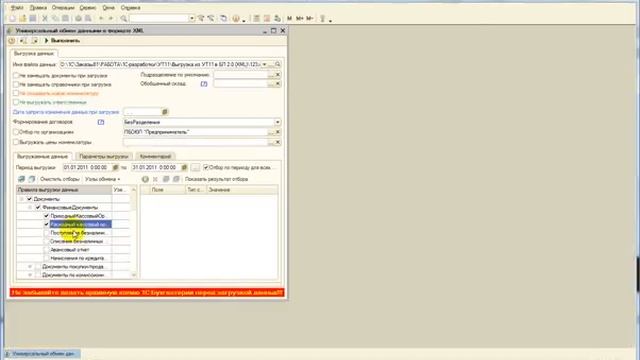Screen dimensions: 640x360
Task: Click the data file name path field
Action: pyautogui.click(x=160, y=64)
